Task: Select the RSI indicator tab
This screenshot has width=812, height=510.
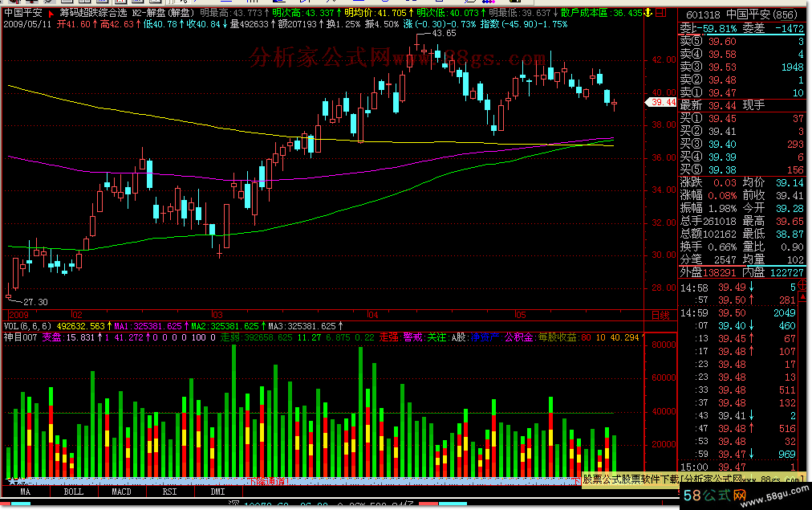Action: 170,492
